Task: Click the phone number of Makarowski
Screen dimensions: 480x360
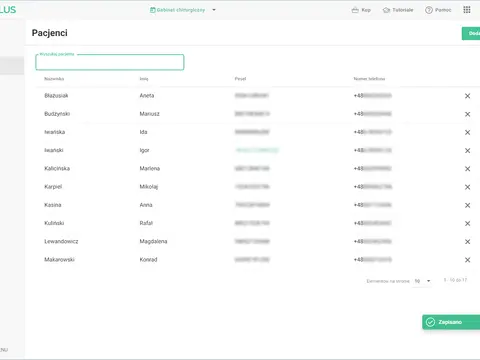Action: pyautogui.click(x=373, y=259)
